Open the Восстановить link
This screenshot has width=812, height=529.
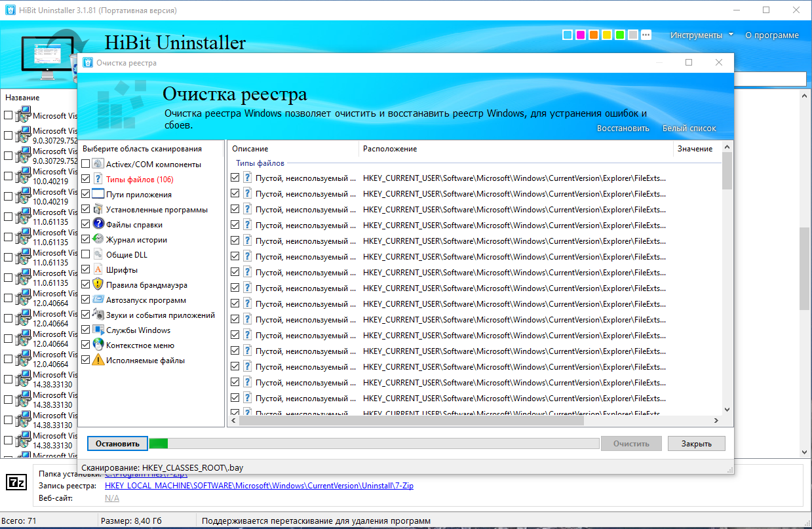[x=623, y=128]
